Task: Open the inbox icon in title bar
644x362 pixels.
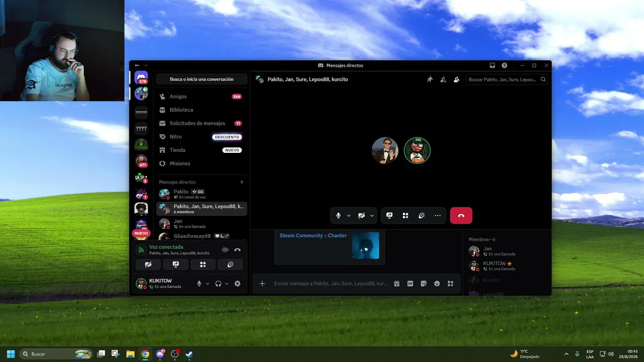Action: pos(493,65)
